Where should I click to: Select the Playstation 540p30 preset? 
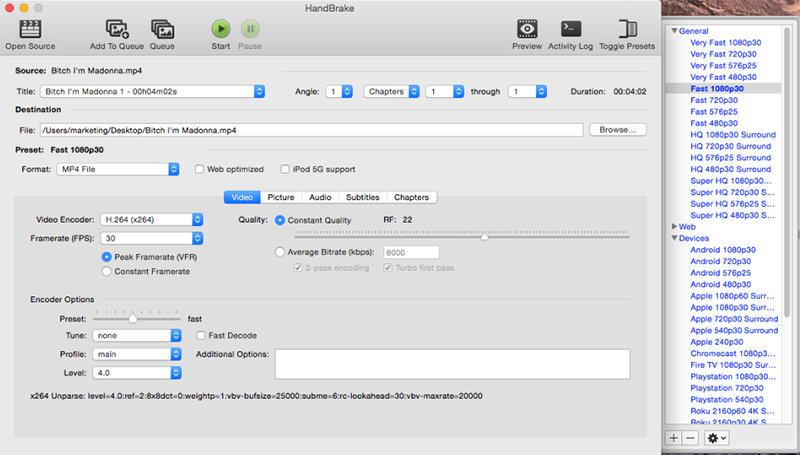tap(727, 400)
